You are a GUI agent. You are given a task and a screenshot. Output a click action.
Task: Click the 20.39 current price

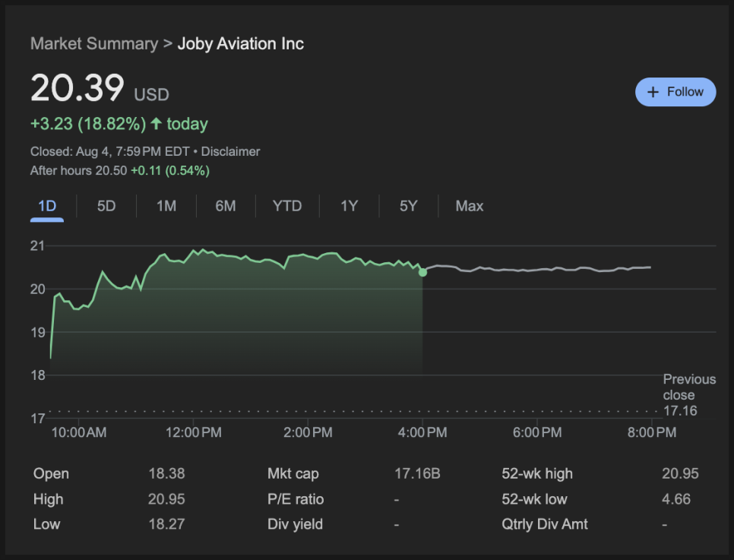(x=78, y=87)
